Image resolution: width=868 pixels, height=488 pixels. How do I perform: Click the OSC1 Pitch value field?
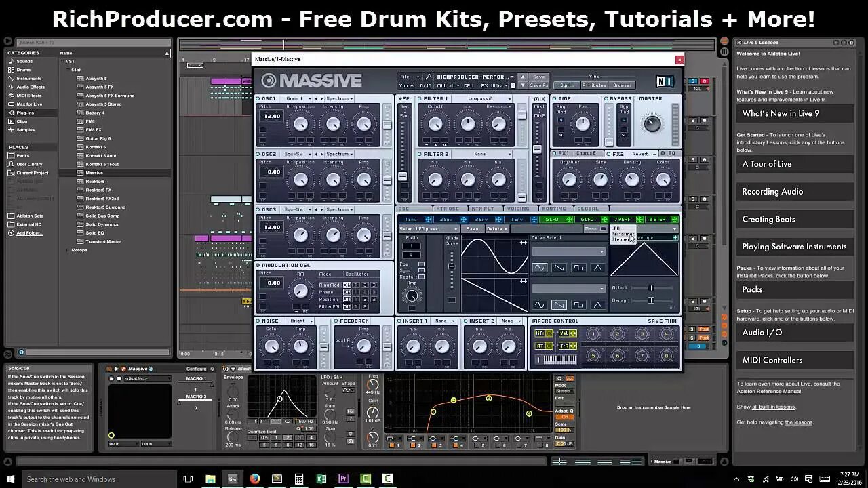pyautogui.click(x=273, y=116)
